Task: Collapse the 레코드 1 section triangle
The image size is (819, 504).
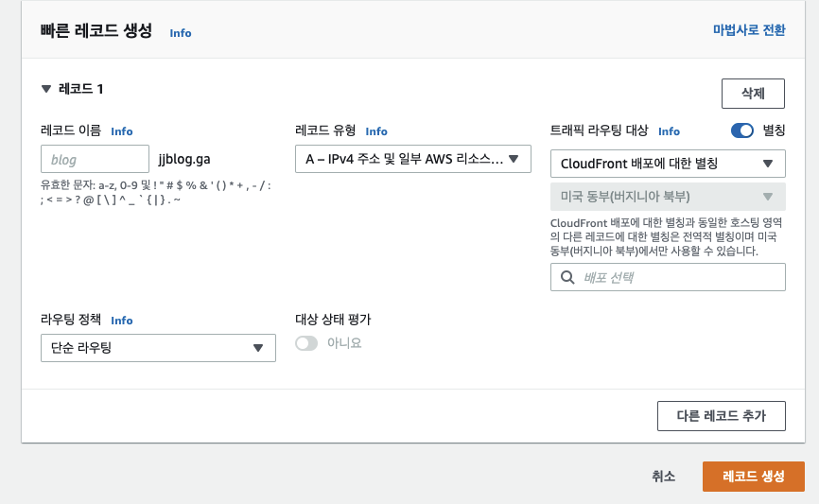Action: [x=45, y=89]
